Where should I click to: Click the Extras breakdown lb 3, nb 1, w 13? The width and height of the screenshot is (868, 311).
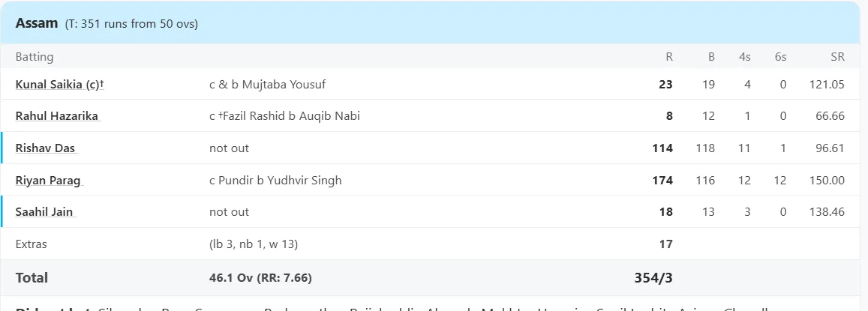pos(254,244)
